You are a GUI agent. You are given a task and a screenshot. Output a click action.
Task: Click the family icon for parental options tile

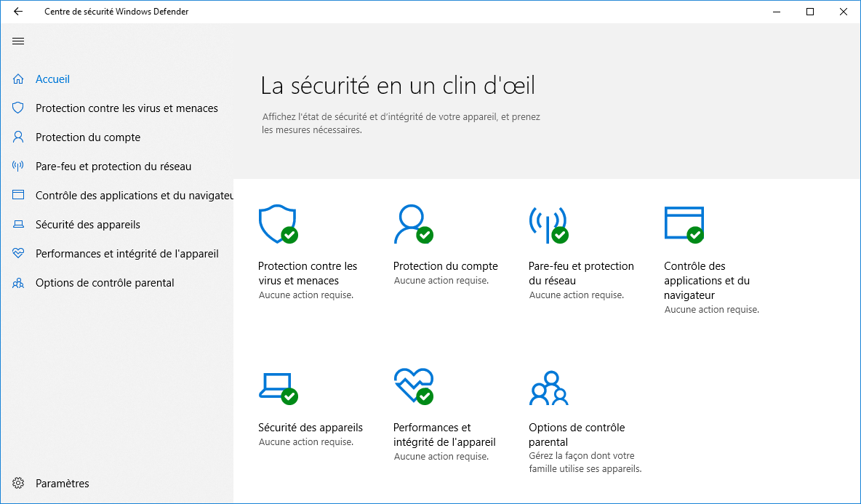[x=548, y=388]
